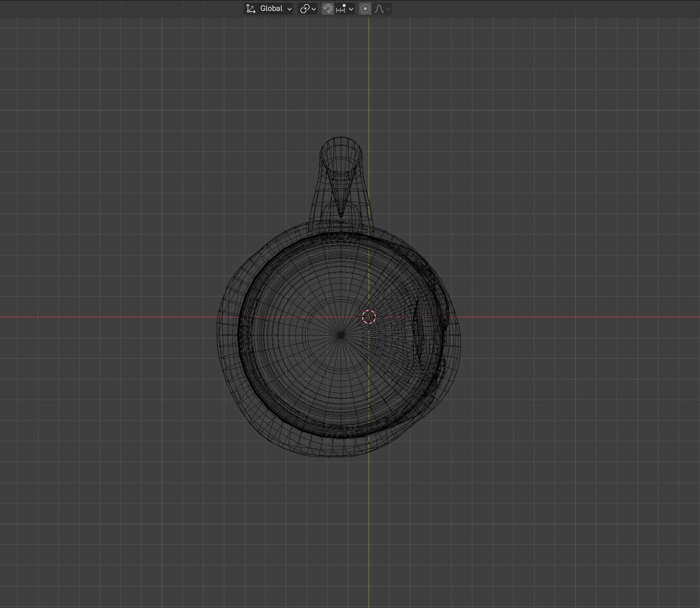Screen dimensions: 700x608
Task: Open the snapping options dropdown
Action: [344, 9]
